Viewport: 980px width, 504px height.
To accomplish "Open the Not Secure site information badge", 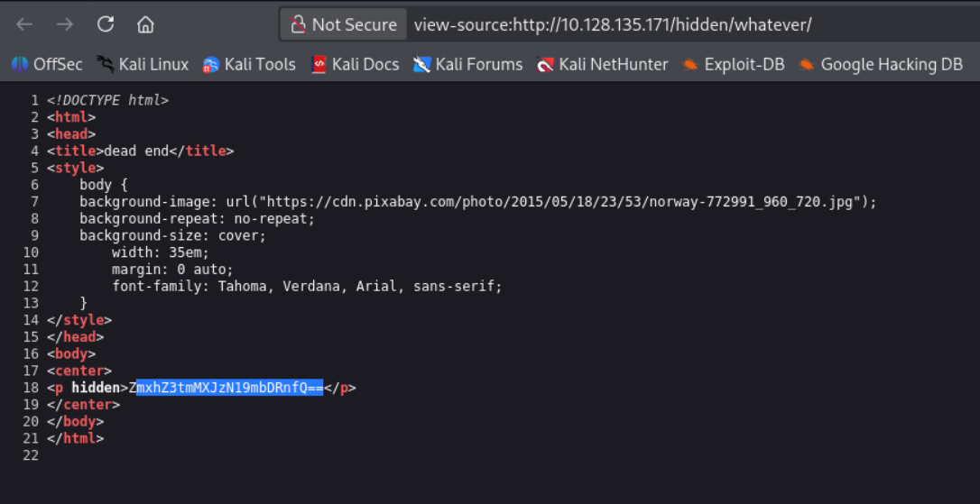I will (343, 25).
